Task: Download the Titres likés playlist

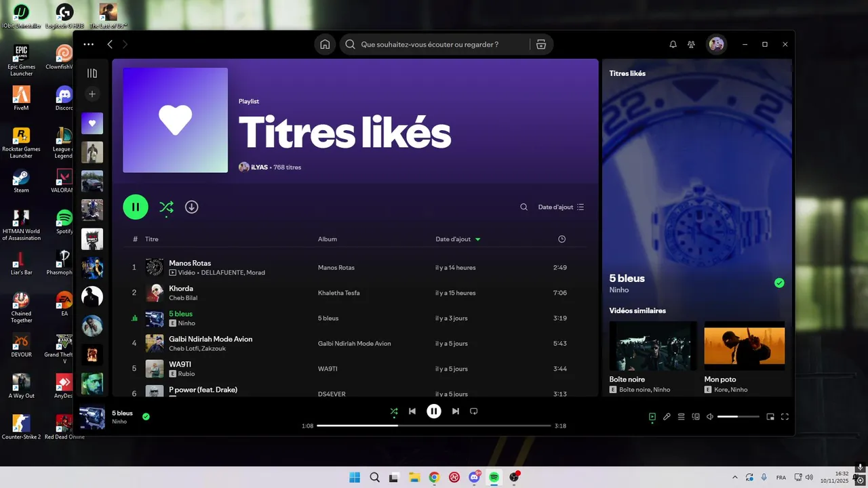Action: click(192, 207)
